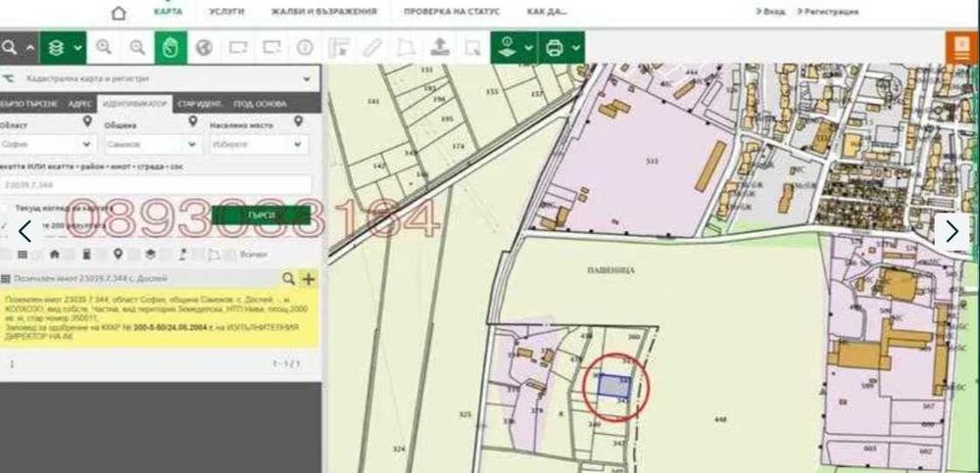Click the Вход login link
This screenshot has width=980, height=473.
[770, 11]
